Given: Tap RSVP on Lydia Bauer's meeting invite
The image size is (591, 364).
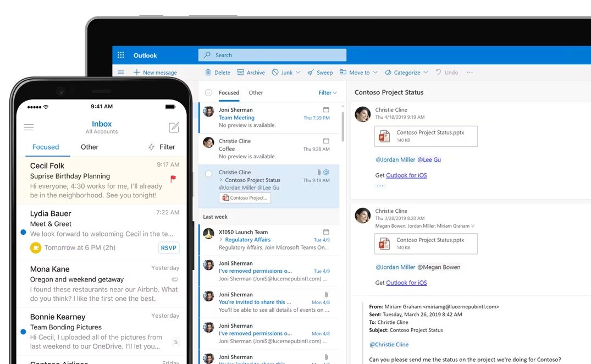Looking at the screenshot, I should (168, 247).
